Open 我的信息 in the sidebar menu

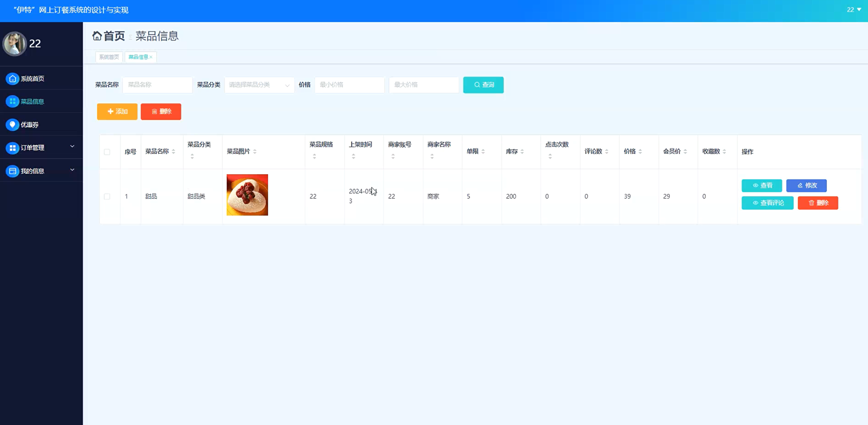click(41, 171)
